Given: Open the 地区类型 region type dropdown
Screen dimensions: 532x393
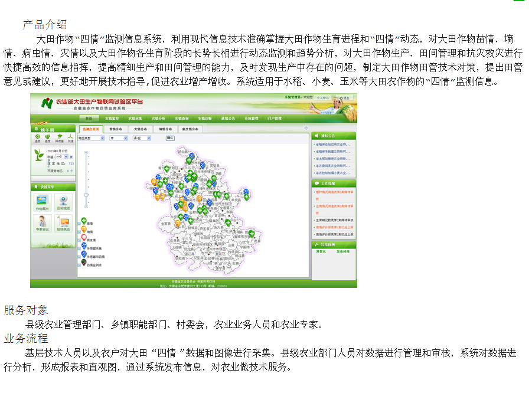Looking at the screenshot, I should point(91,138).
